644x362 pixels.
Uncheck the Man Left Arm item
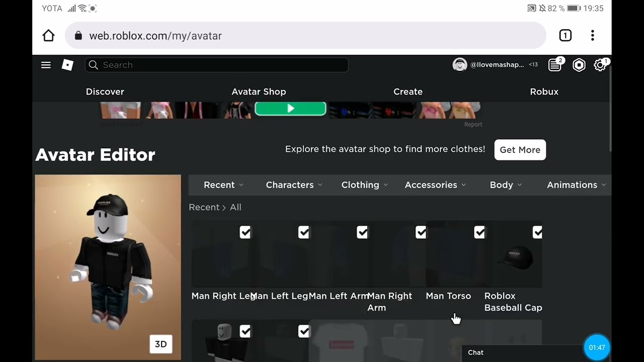click(362, 232)
